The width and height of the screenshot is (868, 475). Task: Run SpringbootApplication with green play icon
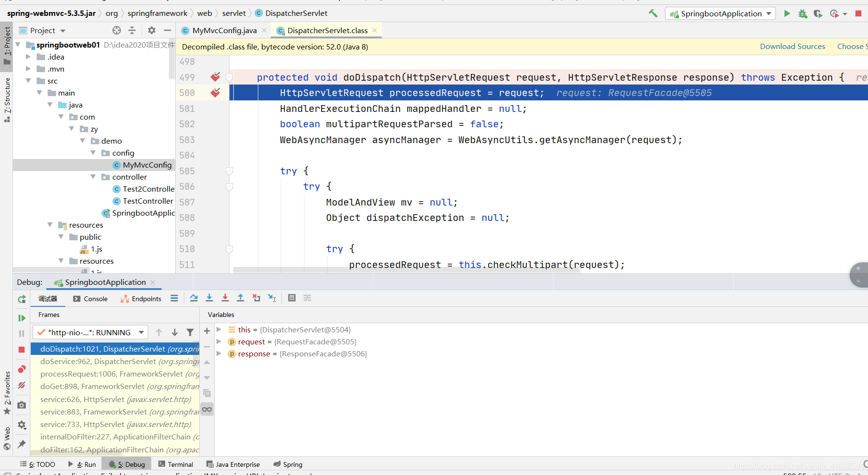coord(787,13)
